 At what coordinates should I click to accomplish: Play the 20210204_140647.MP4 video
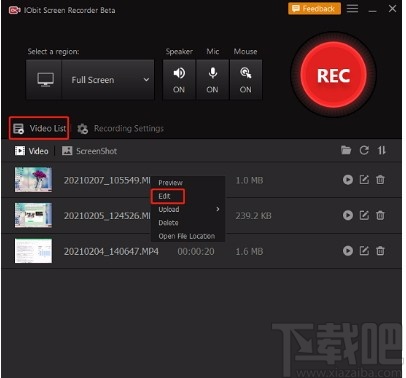348,251
